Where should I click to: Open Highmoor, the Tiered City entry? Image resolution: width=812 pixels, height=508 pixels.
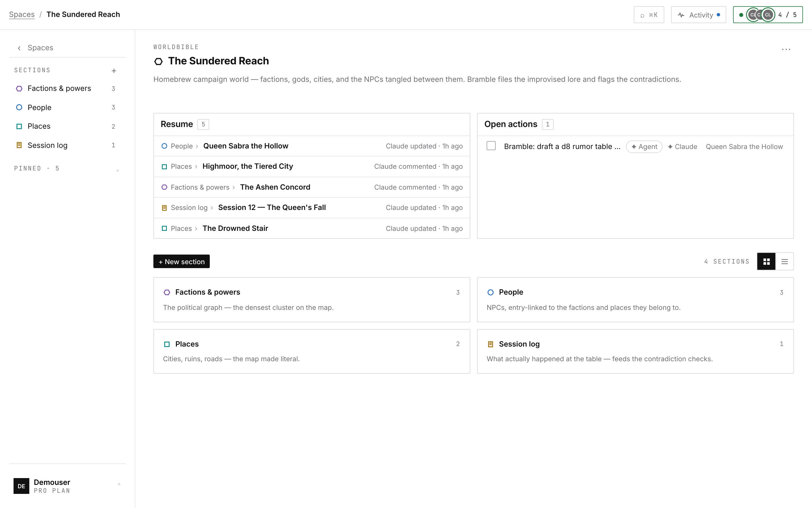click(311, 167)
